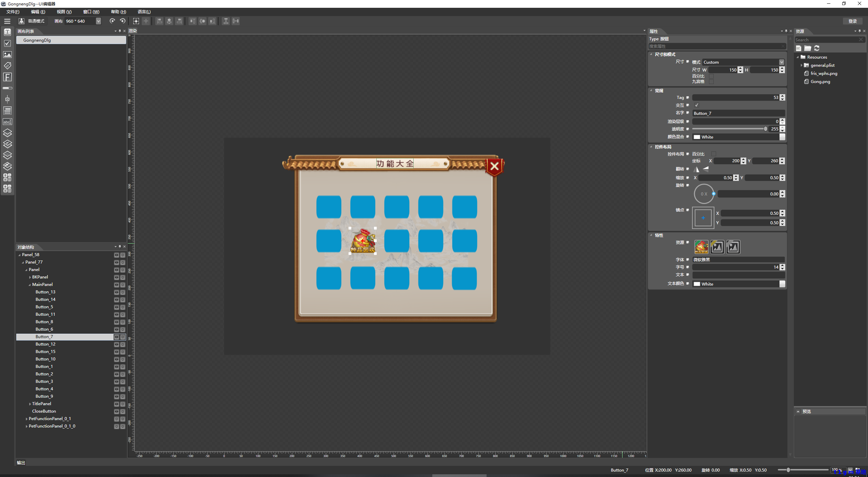The width and height of the screenshot is (868, 477).
Task: Select the image view widget tool
Action: click(x=7, y=55)
